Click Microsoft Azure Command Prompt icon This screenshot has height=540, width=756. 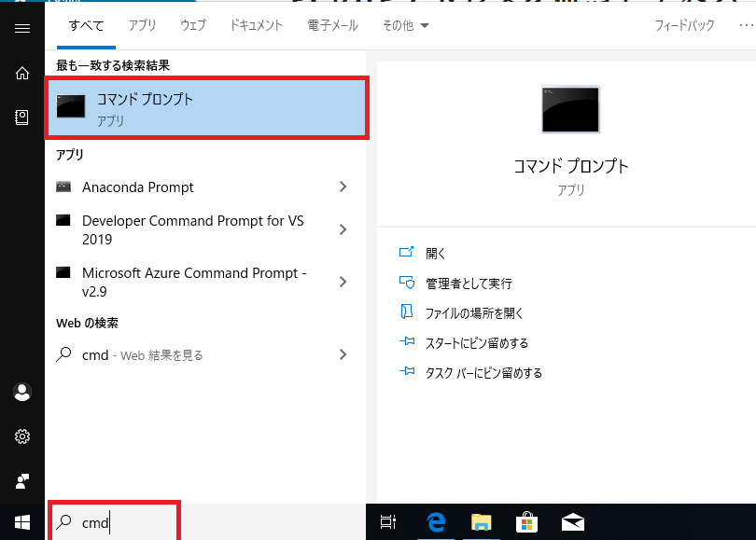tap(63, 272)
